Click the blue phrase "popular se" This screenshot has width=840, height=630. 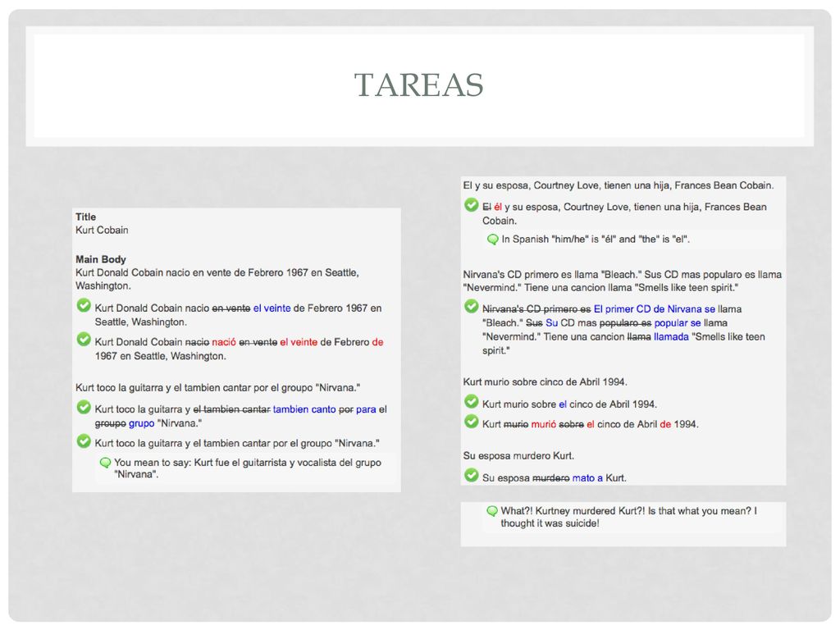click(x=678, y=323)
